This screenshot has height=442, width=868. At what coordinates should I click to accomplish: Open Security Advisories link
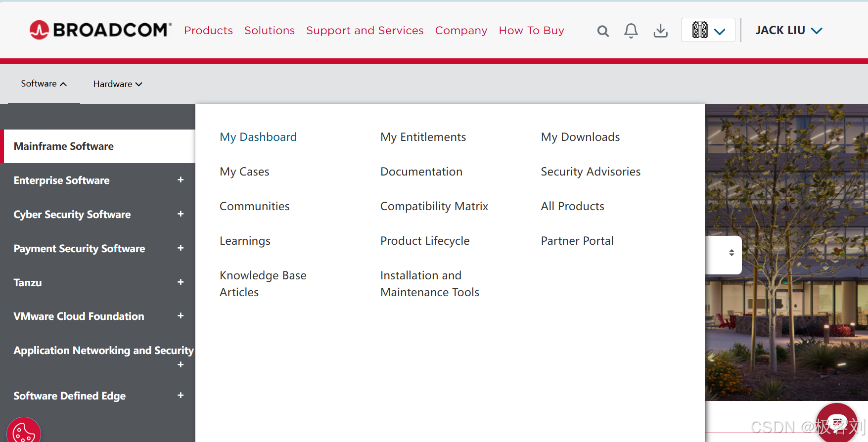coord(591,172)
